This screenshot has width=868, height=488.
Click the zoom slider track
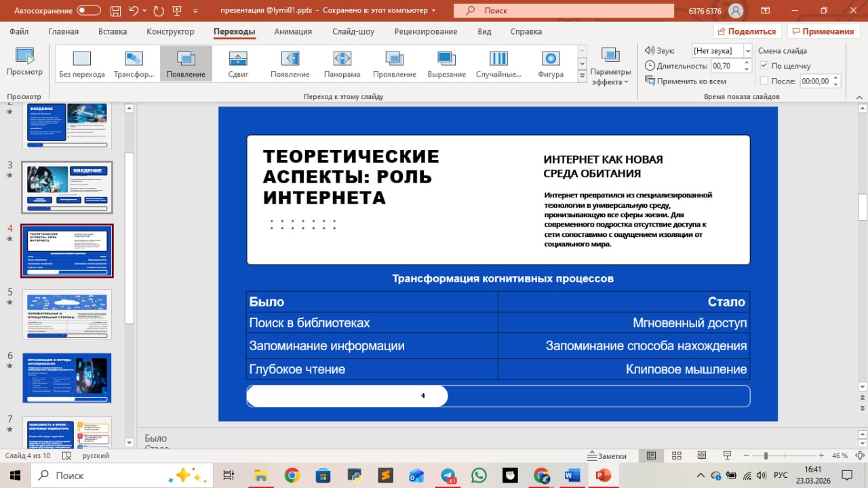784,455
